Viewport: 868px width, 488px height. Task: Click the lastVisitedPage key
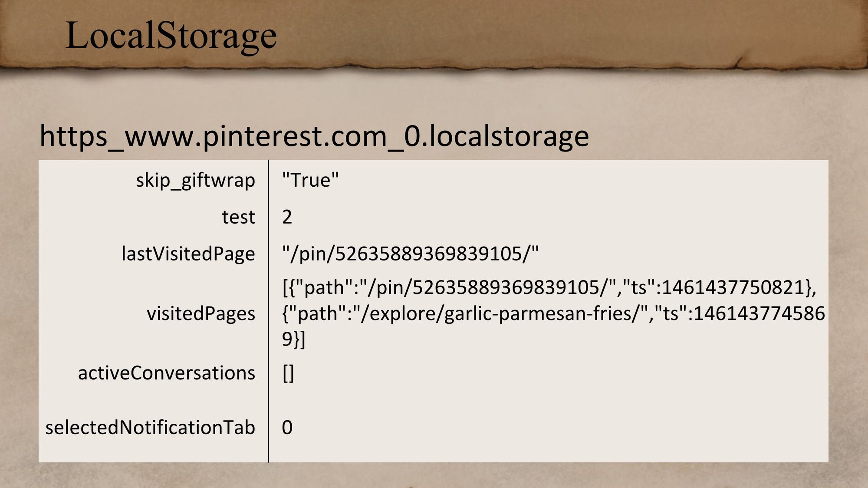tap(188, 254)
